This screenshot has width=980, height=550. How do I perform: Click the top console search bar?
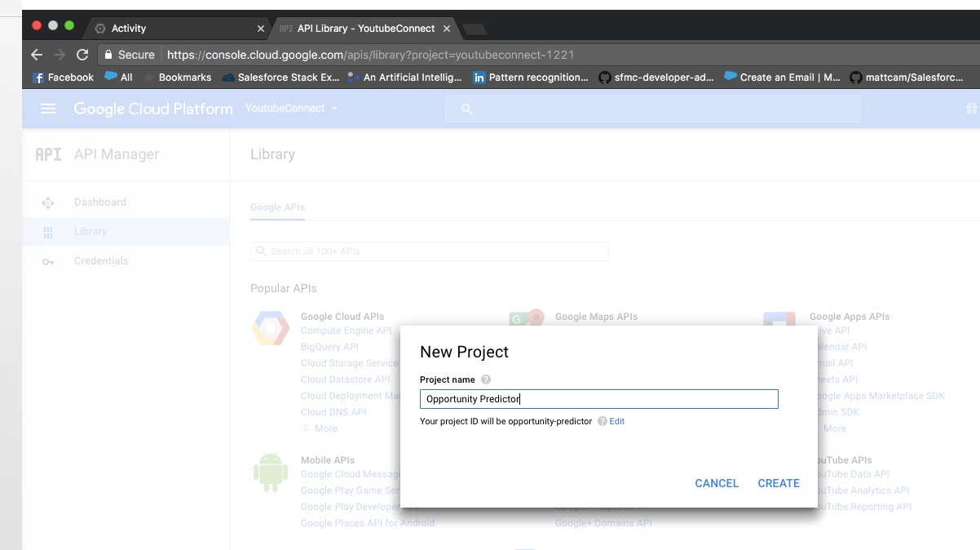(x=653, y=109)
